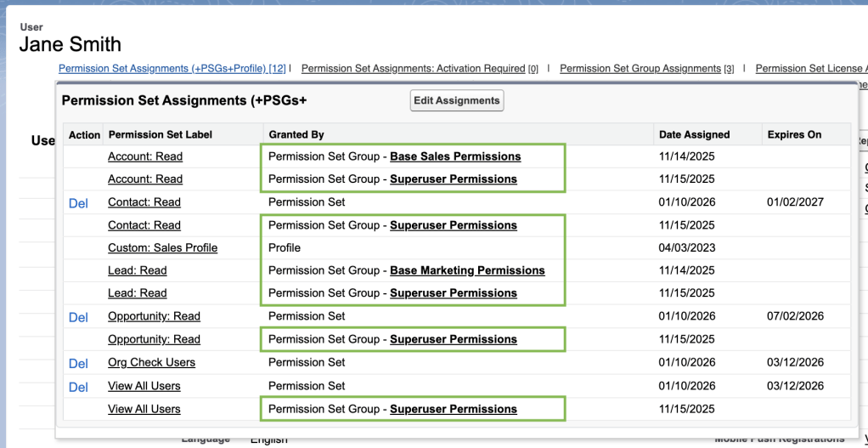Image resolution: width=868 pixels, height=448 pixels.
Task: Open Permission Set Assignments (+PSGs+Profile) [12] link
Action: tap(172, 69)
